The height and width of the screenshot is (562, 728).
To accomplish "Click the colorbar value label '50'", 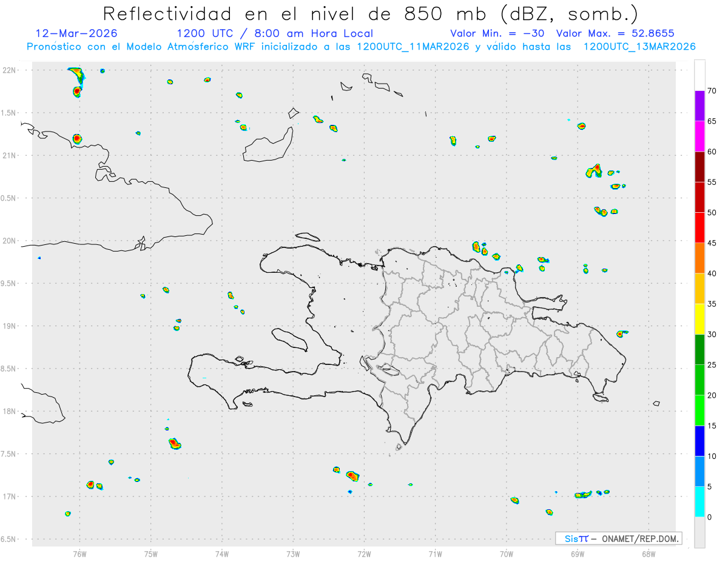I will tap(712, 213).
